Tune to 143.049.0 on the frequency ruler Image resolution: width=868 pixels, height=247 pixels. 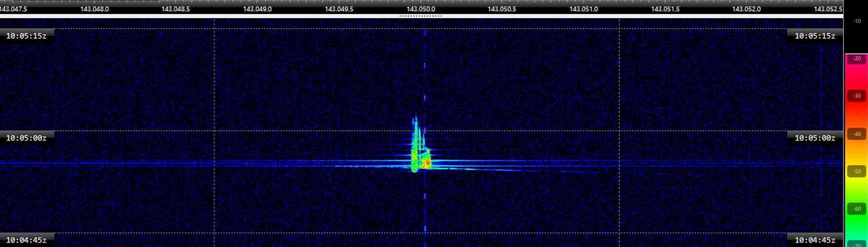[257, 9]
